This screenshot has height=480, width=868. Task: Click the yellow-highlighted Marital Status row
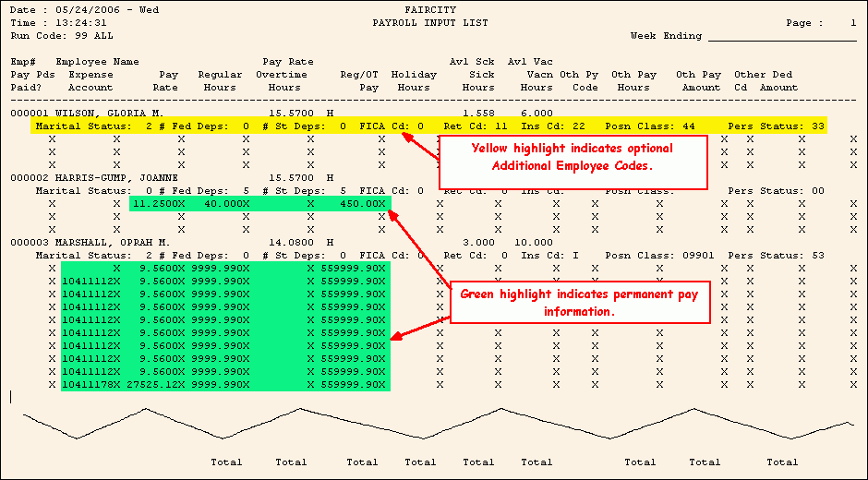coord(428,125)
